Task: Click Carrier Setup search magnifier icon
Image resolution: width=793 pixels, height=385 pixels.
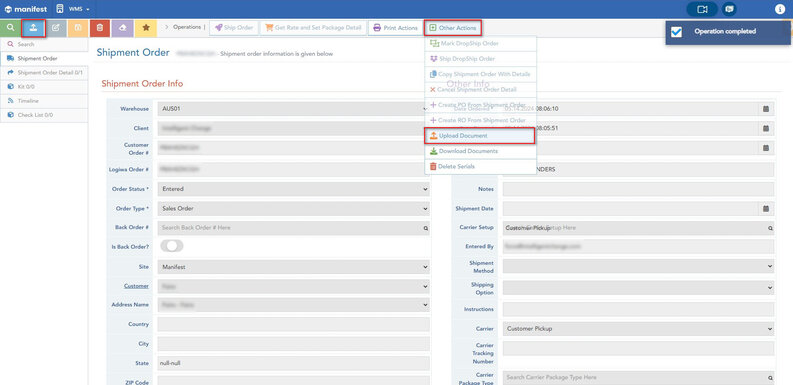Action: [x=770, y=228]
